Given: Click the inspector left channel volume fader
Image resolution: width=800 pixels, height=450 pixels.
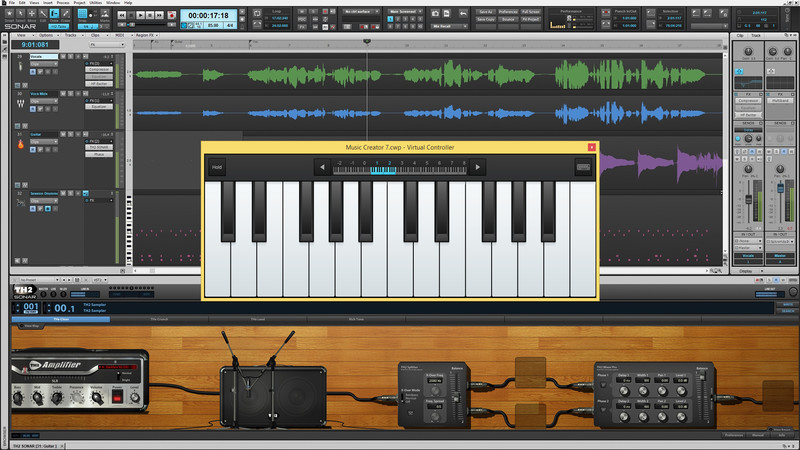Looking at the screenshot, I should (x=748, y=199).
